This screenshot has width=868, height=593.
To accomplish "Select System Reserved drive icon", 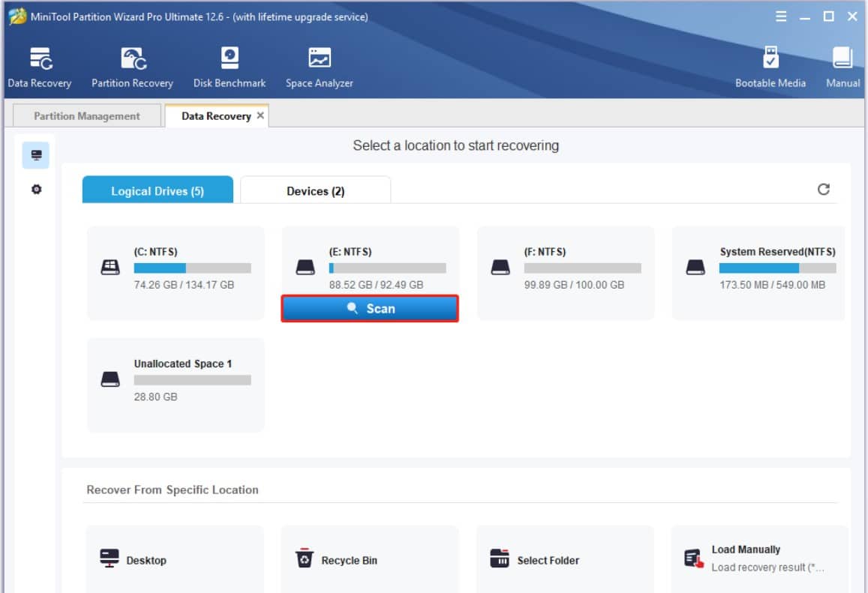I will pos(695,268).
